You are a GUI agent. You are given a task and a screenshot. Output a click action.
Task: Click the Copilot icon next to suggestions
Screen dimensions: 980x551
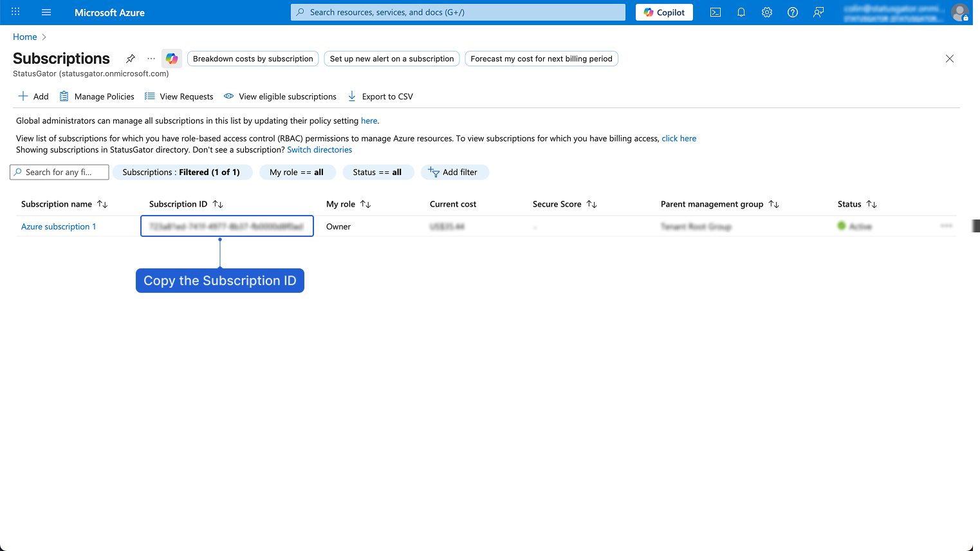click(172, 59)
